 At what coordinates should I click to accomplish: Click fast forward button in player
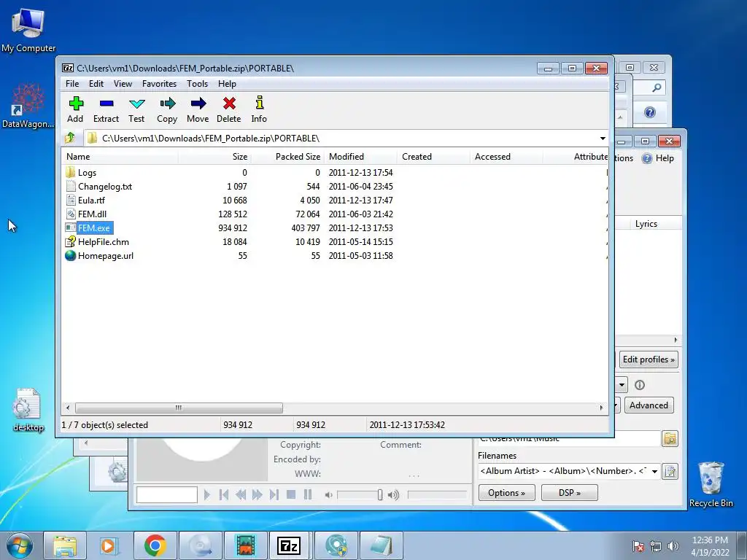click(x=258, y=495)
